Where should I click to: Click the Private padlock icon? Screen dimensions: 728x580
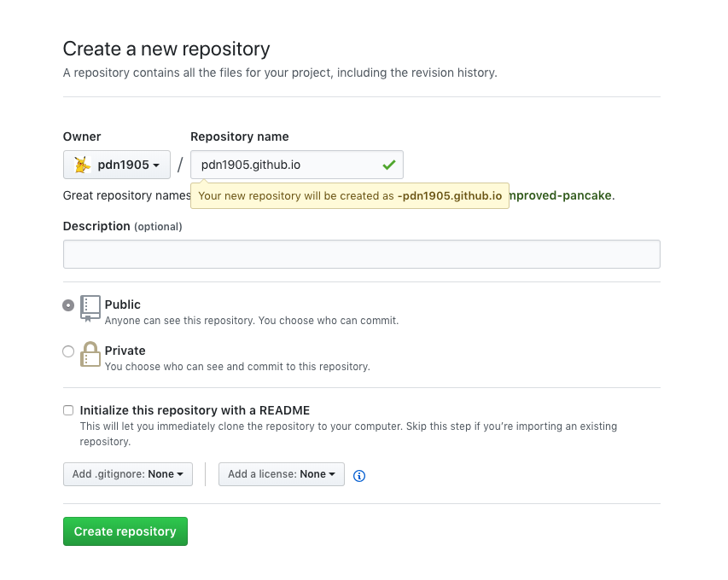pyautogui.click(x=90, y=354)
